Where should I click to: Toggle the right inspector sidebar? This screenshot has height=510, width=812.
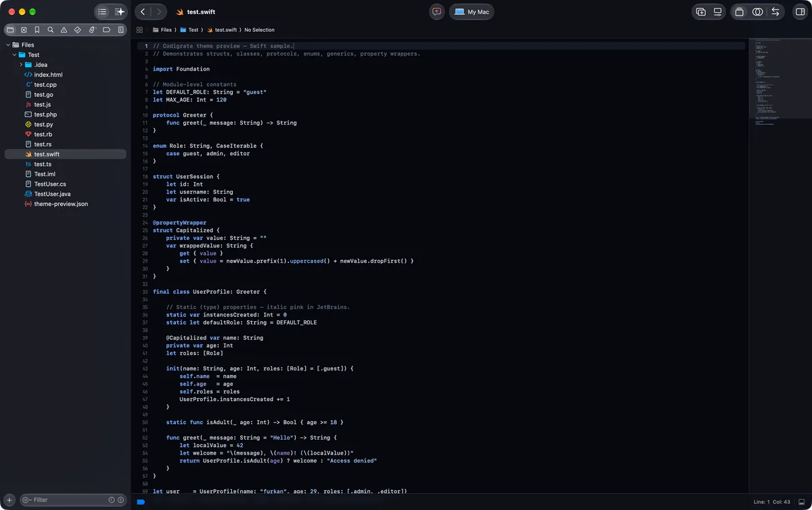pyautogui.click(x=798, y=12)
